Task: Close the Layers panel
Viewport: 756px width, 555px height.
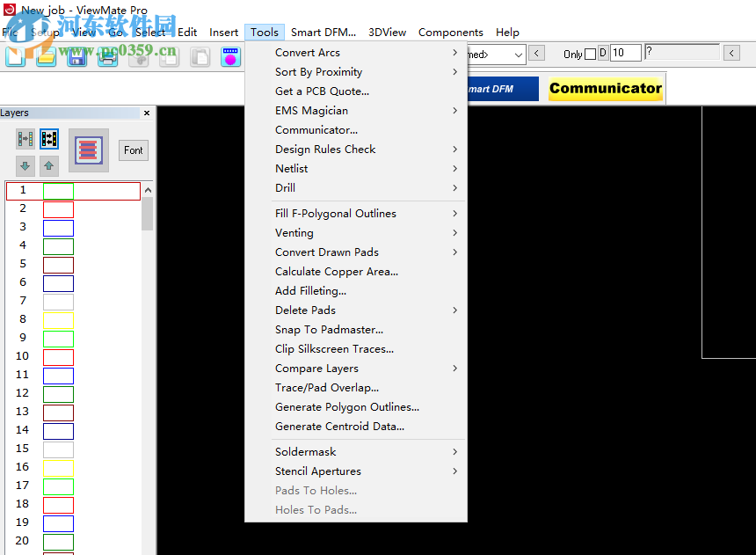Action: tap(147, 113)
